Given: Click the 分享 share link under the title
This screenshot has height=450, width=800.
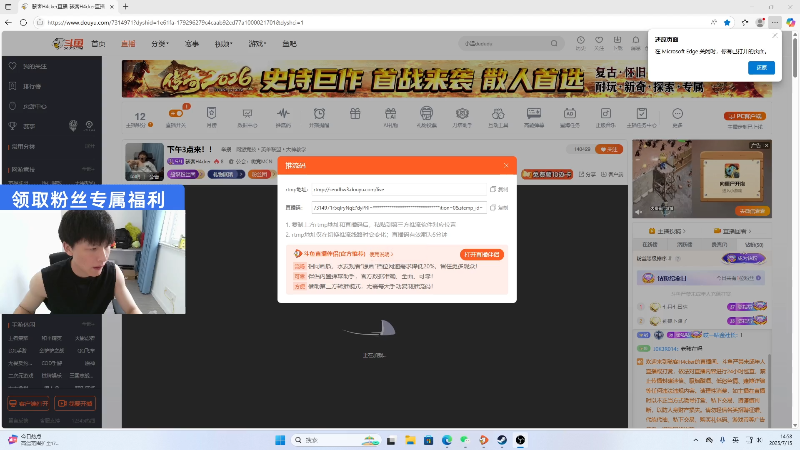Looking at the screenshot, I should pyautogui.click(x=587, y=174).
